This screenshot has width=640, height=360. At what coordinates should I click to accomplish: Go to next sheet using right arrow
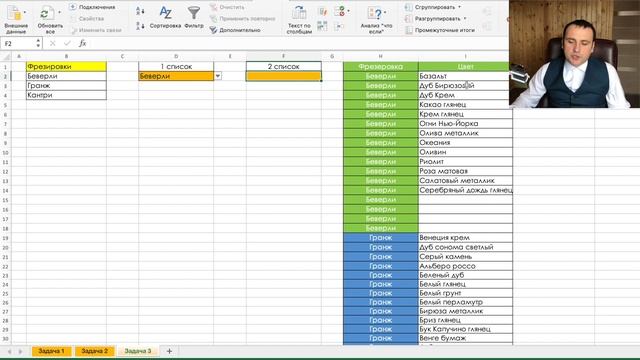[x=20, y=351]
